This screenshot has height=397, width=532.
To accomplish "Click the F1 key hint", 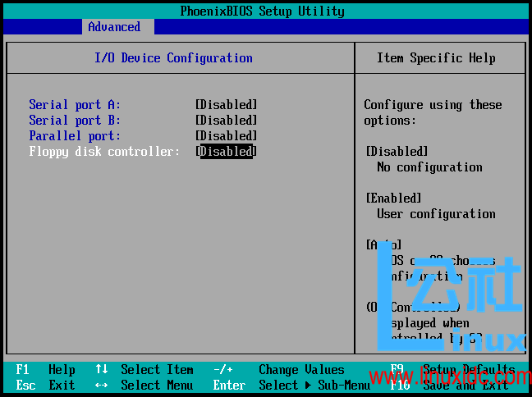I will click(x=23, y=370).
